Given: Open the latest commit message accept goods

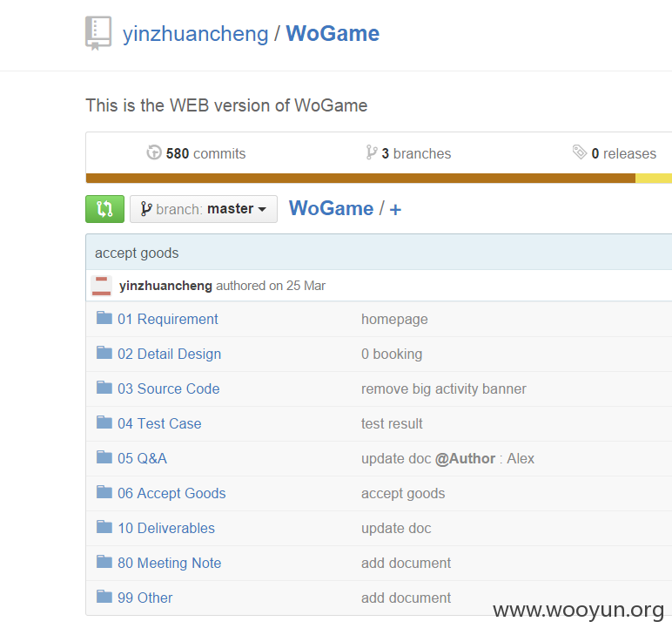Looking at the screenshot, I should click(x=137, y=253).
